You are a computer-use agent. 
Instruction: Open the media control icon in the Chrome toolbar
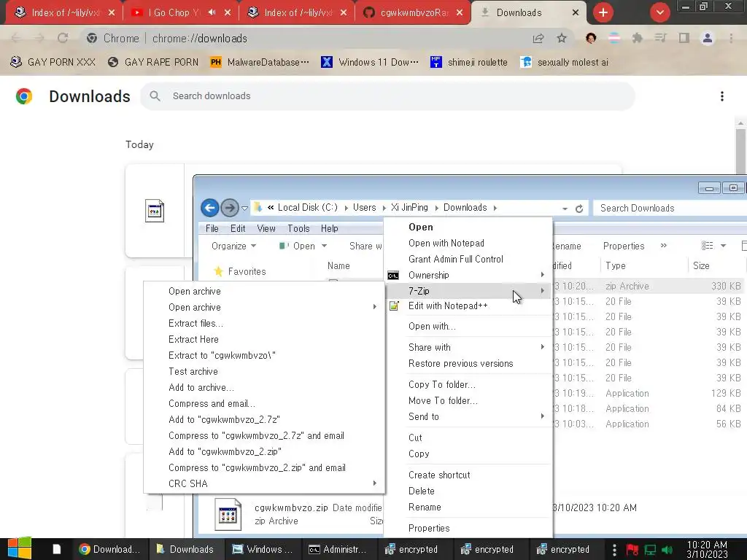pyautogui.click(x=660, y=38)
